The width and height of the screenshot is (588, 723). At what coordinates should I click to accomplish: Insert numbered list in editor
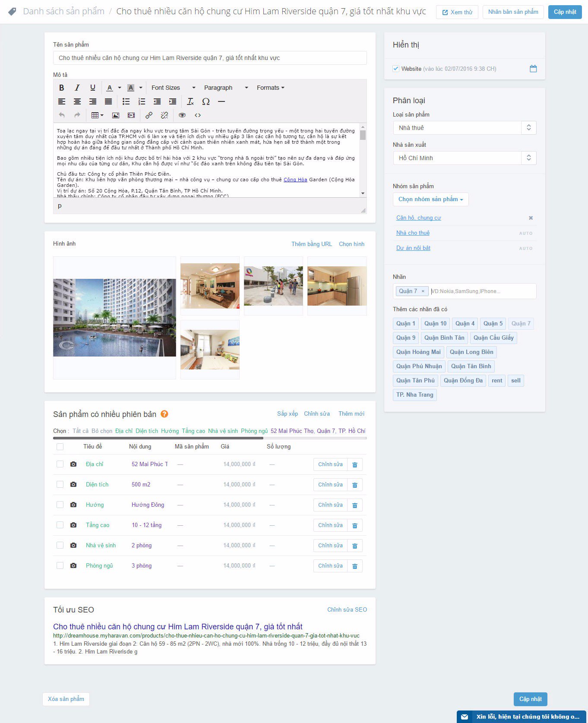142,101
